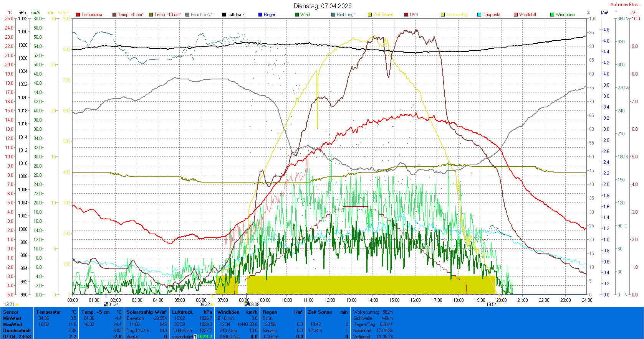644x339 pixels.
Task: Click the cyan Taupunkt legend square
Action: click(x=479, y=15)
